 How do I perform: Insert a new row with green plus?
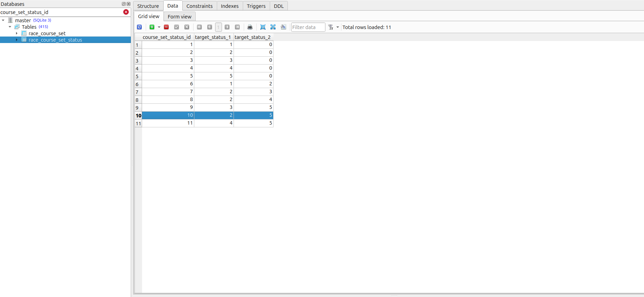pos(152,27)
